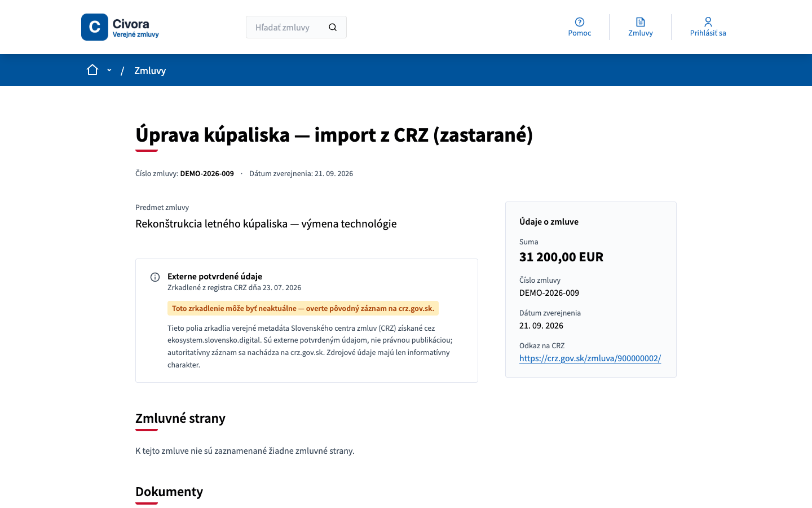Viewport: 812px width, 508px height.
Task: Click the info icon beside Externe potvrdené údaje
Action: [x=155, y=277]
